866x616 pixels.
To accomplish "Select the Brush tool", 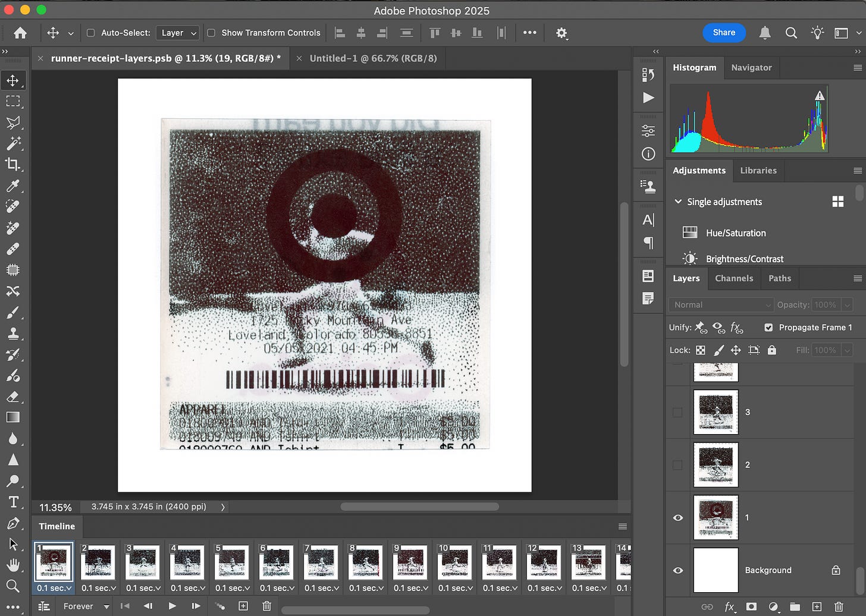I will click(13, 312).
